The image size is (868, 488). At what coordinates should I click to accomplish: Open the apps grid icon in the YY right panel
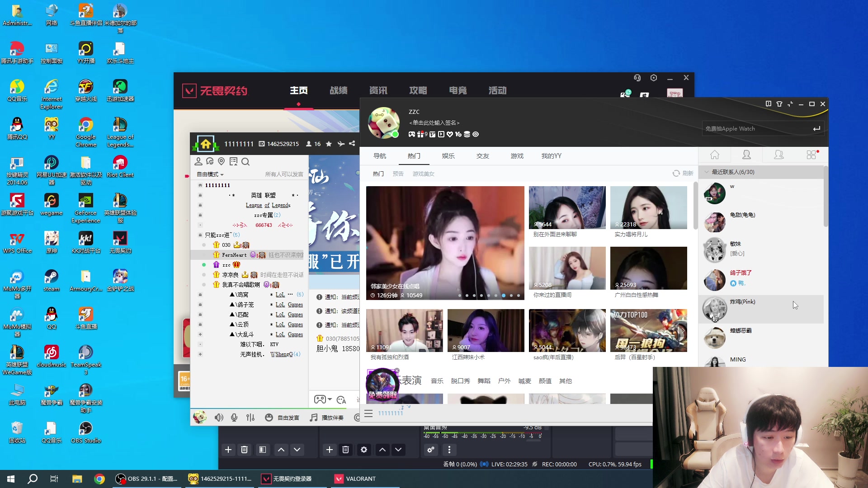(x=811, y=155)
